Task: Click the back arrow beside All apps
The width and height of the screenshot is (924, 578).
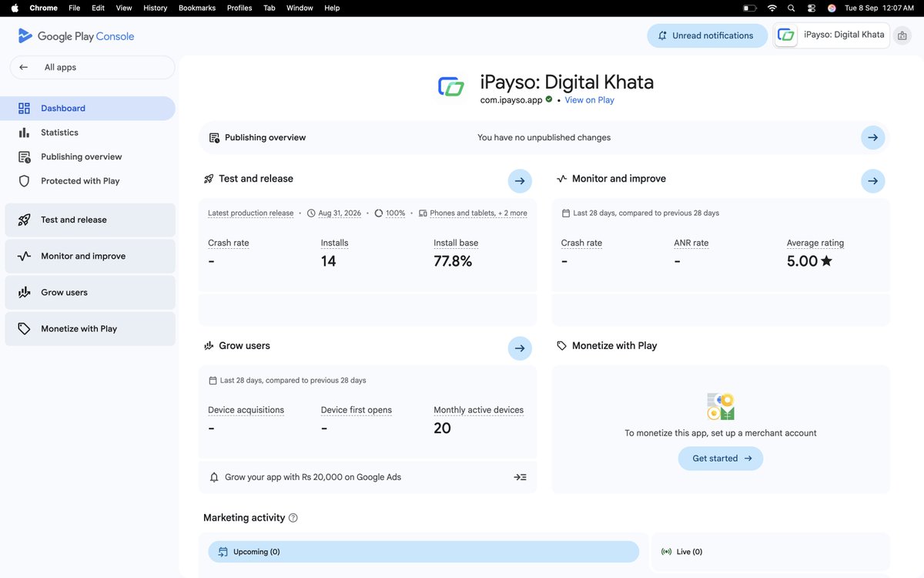Action: [24, 67]
